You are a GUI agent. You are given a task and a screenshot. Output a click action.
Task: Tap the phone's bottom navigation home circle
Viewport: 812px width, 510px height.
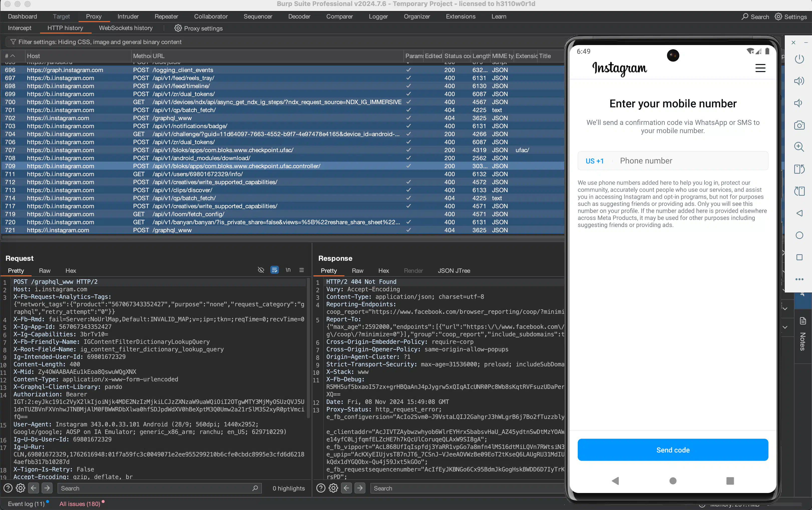[673, 481]
